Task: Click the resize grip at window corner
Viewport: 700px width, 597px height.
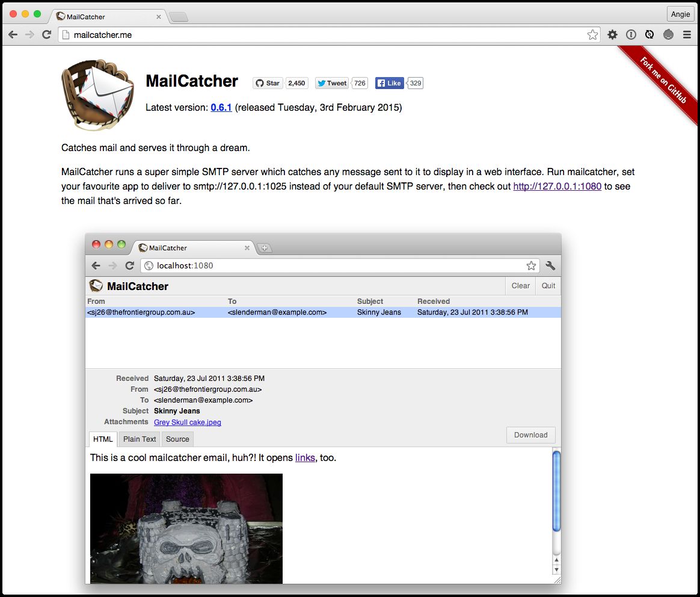Action: (557, 580)
